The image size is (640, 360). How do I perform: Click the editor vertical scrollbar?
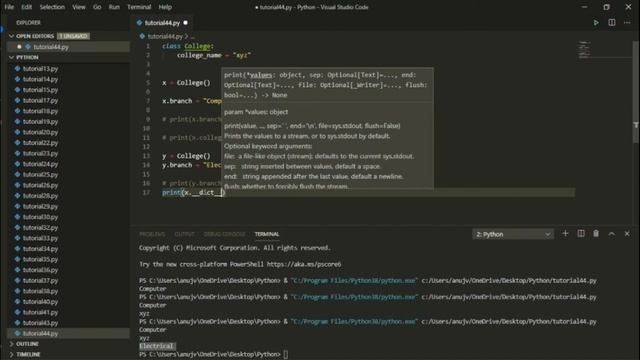pyautogui.click(x=636, y=92)
